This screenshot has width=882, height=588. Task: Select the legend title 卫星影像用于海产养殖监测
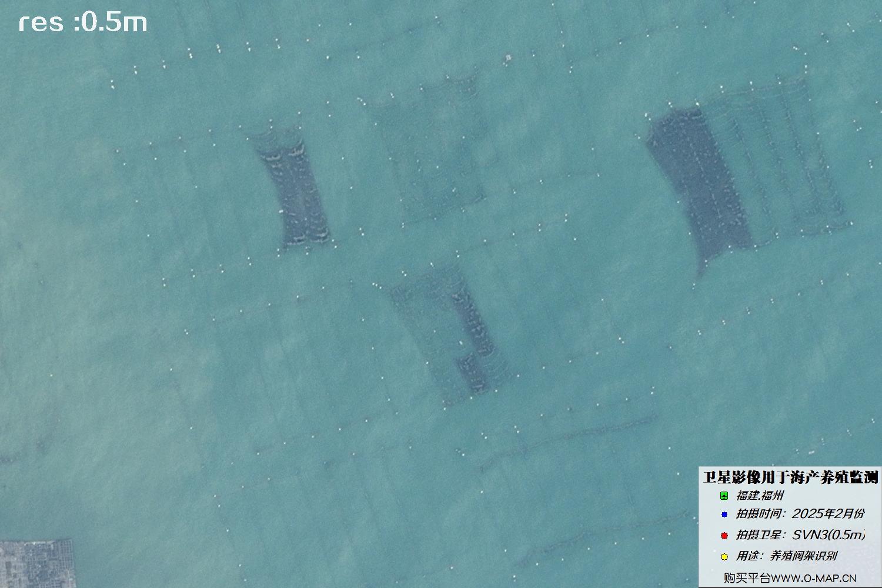(790, 477)
